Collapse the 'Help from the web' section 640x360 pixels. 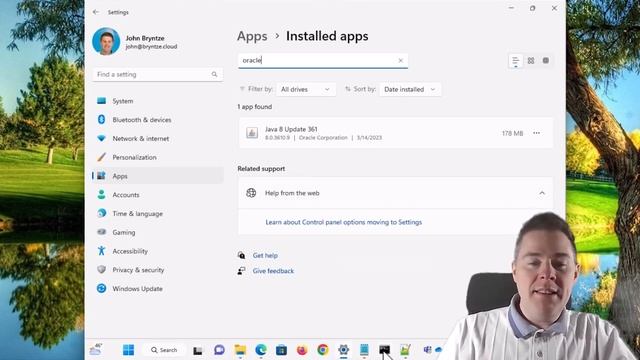coord(542,193)
